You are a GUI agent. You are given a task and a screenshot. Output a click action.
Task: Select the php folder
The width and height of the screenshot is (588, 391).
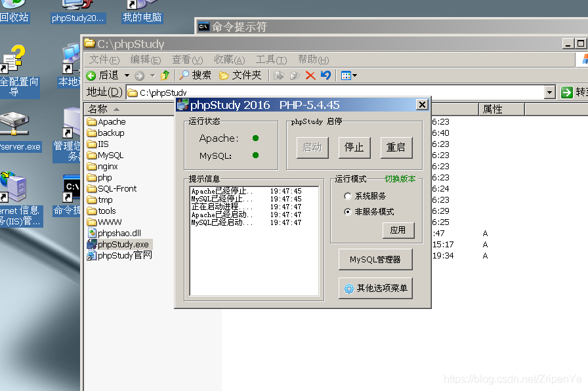coord(99,178)
